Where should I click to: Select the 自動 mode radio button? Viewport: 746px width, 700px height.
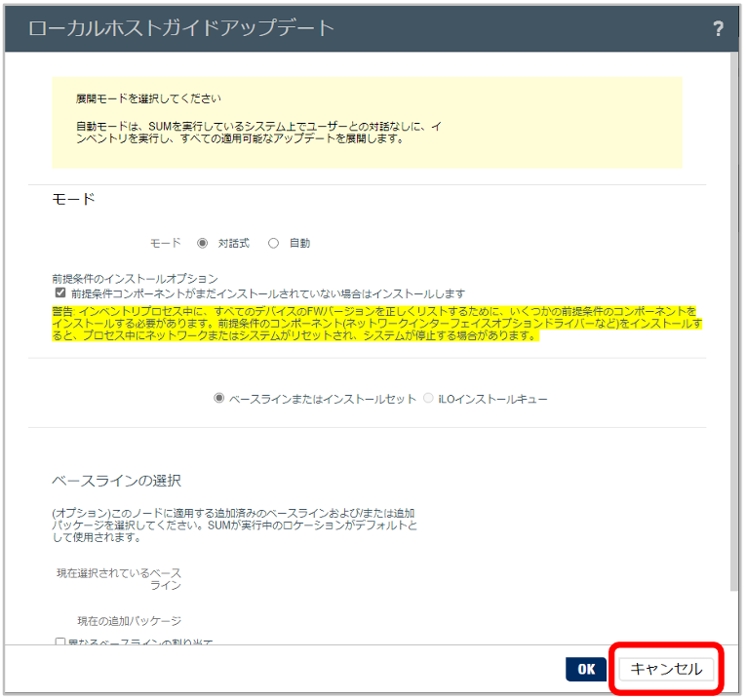pos(273,243)
